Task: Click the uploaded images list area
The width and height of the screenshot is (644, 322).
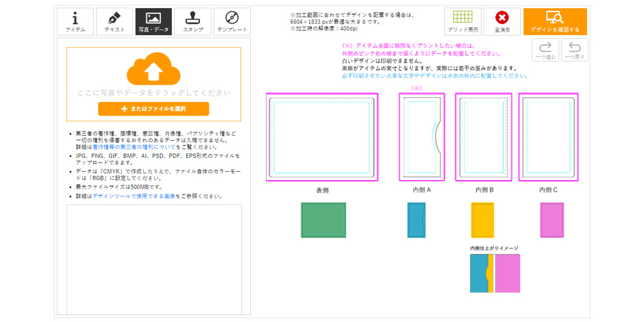Action: coord(154,259)
